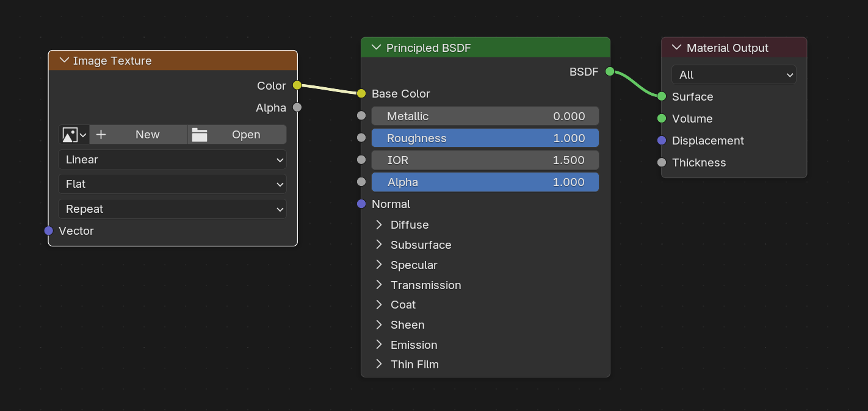
Task: Click the BSDF output socket
Action: (610, 71)
